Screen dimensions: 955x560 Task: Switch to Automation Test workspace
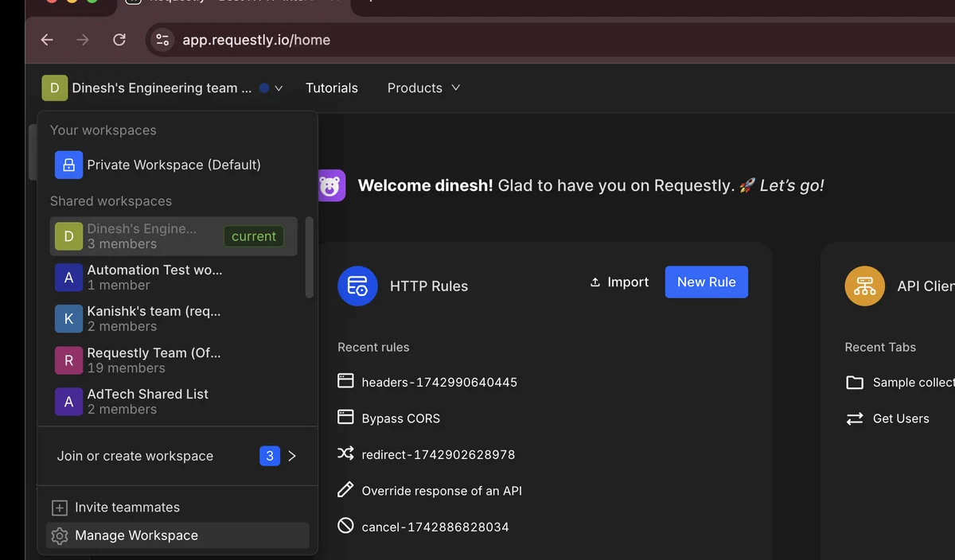click(173, 278)
